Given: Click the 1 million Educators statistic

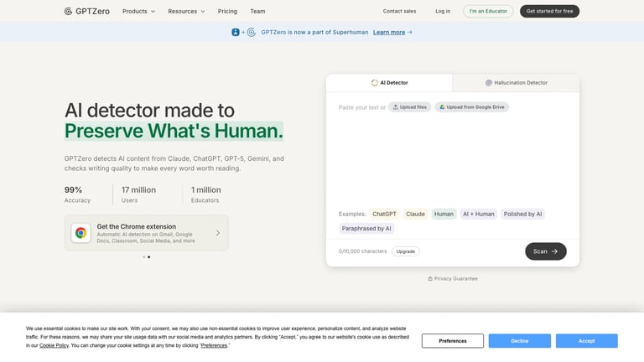Looking at the screenshot, I should pyautogui.click(x=205, y=194).
